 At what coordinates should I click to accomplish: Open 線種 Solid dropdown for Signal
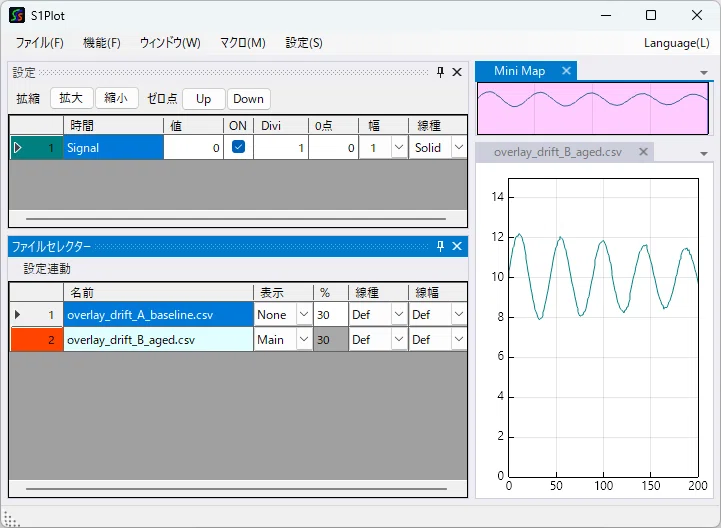click(458, 148)
